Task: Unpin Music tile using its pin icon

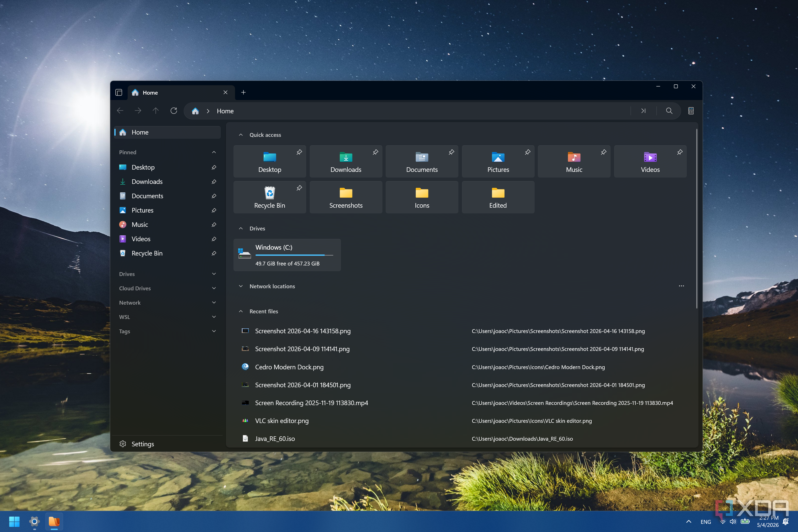Action: 604,152
